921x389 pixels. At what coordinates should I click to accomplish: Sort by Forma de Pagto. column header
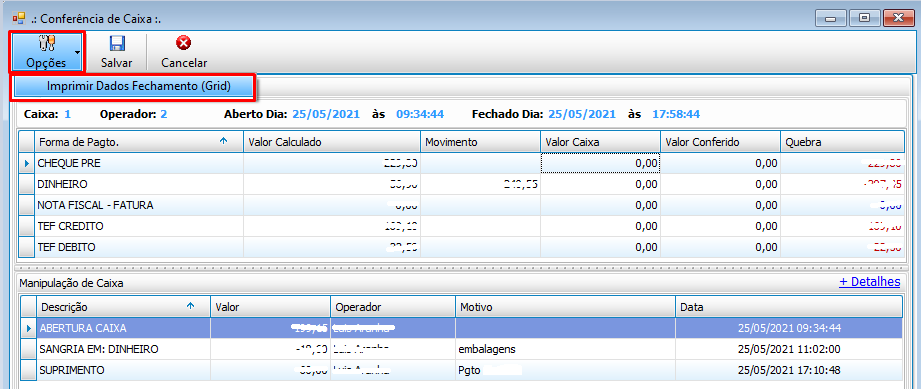(x=139, y=142)
